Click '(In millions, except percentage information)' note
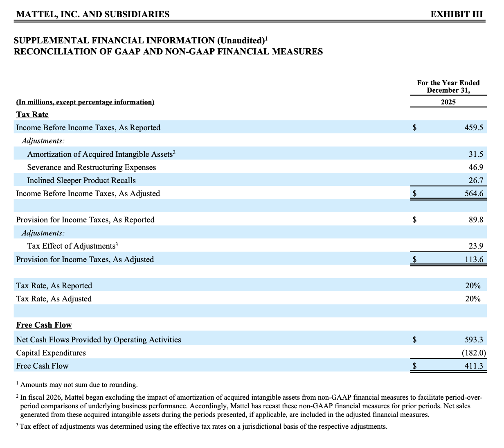Viewport: 504px width, 448px height. coord(85,102)
